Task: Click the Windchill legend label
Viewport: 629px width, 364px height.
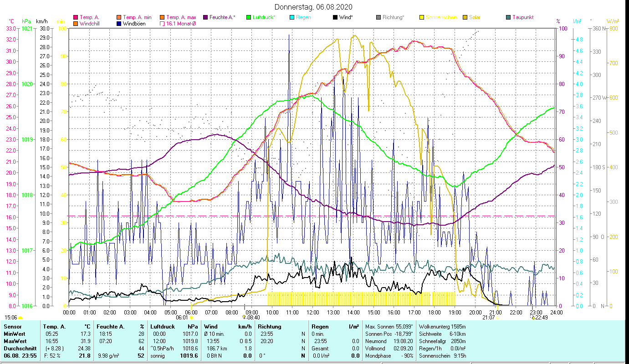Action: (x=90, y=24)
